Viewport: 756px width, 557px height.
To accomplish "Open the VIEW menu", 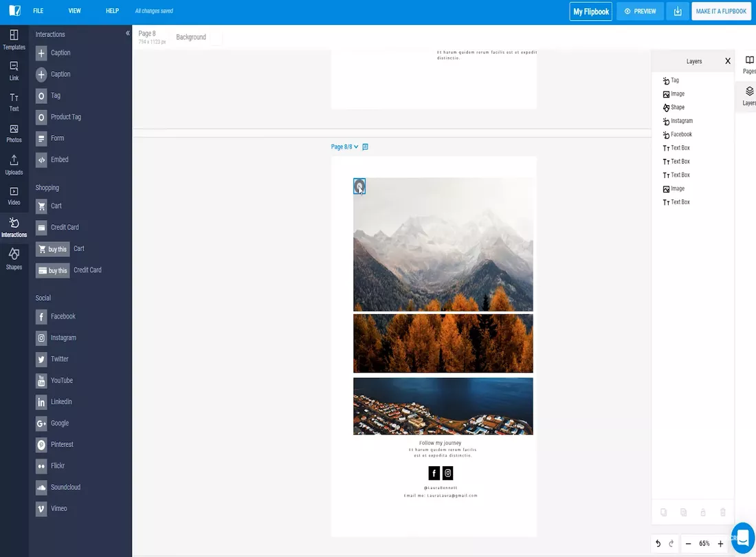I will 75,12.
